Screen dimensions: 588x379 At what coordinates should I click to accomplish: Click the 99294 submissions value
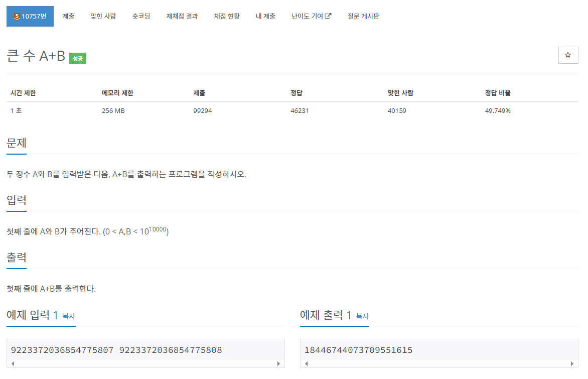(203, 111)
